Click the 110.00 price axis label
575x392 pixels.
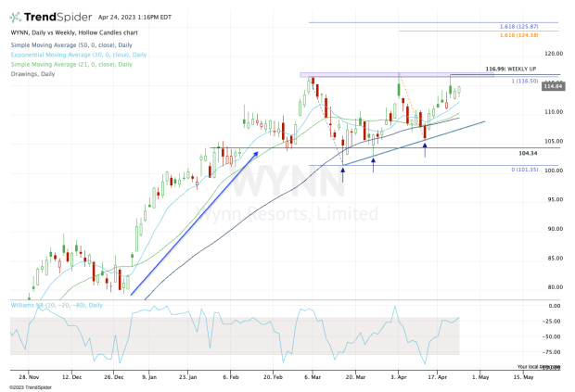[x=554, y=112]
